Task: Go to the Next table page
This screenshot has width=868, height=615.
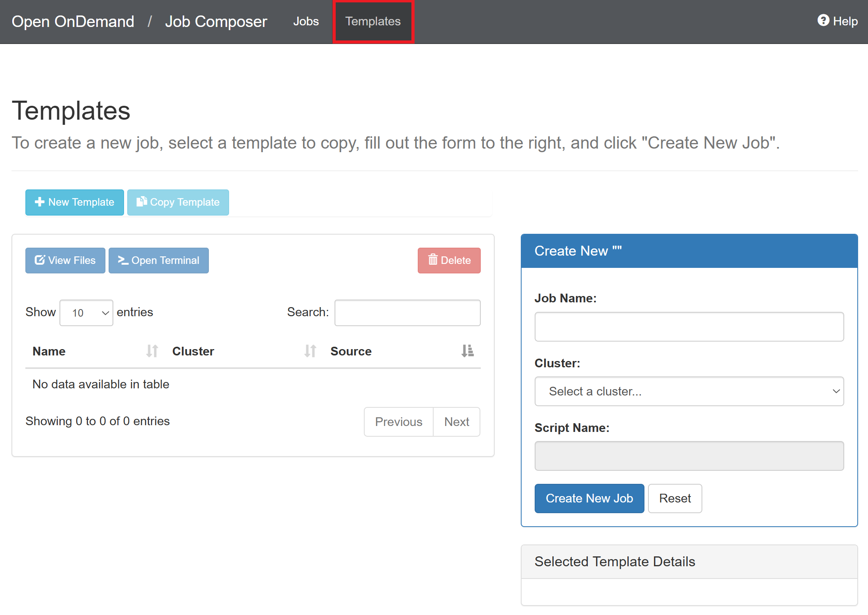Action: click(456, 422)
